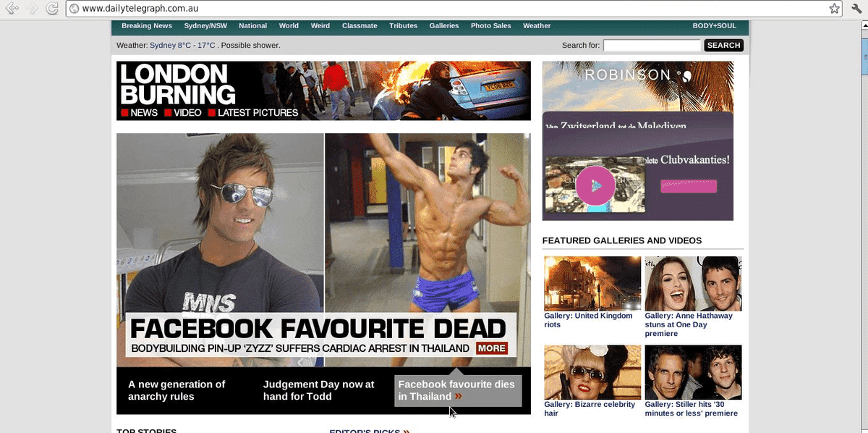
Task: Go to the Sydney/NSW section
Action: [205, 26]
